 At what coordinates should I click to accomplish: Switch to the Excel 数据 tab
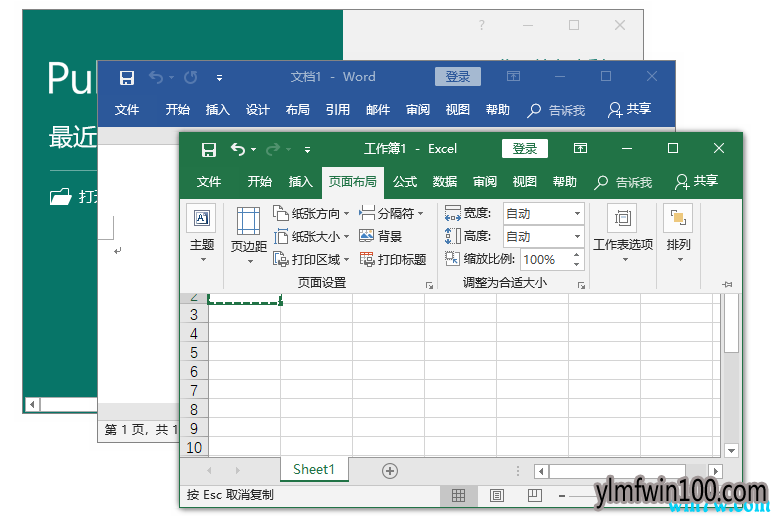445,182
